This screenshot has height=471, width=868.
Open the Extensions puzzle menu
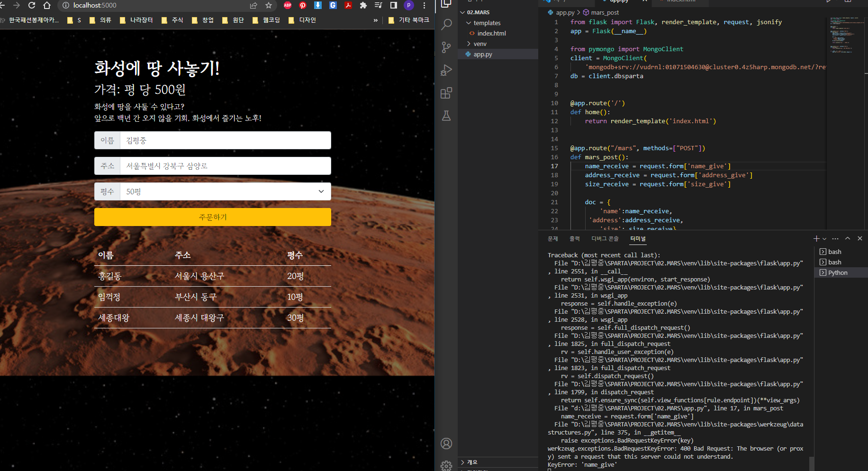pos(363,5)
